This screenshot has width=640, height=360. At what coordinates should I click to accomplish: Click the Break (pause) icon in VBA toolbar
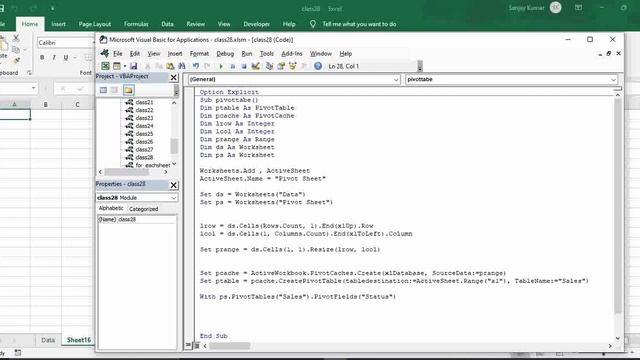232,66
